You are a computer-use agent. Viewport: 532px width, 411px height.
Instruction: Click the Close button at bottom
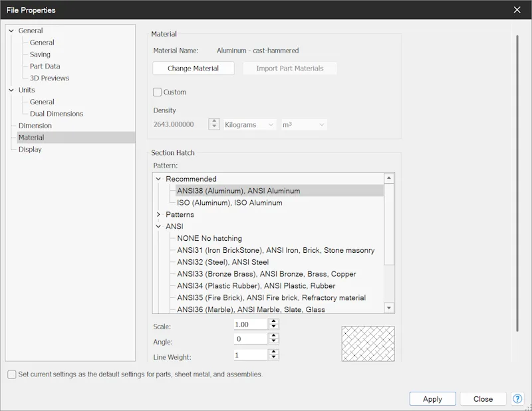click(483, 399)
